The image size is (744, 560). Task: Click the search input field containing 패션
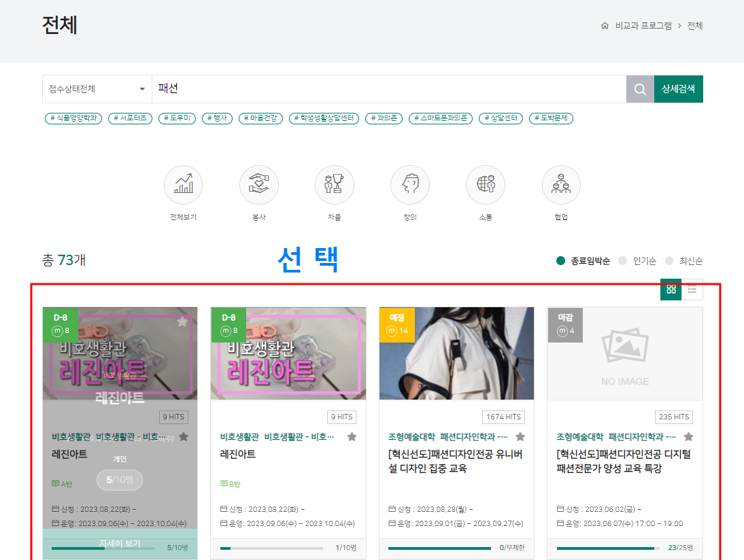pyautogui.click(x=388, y=89)
